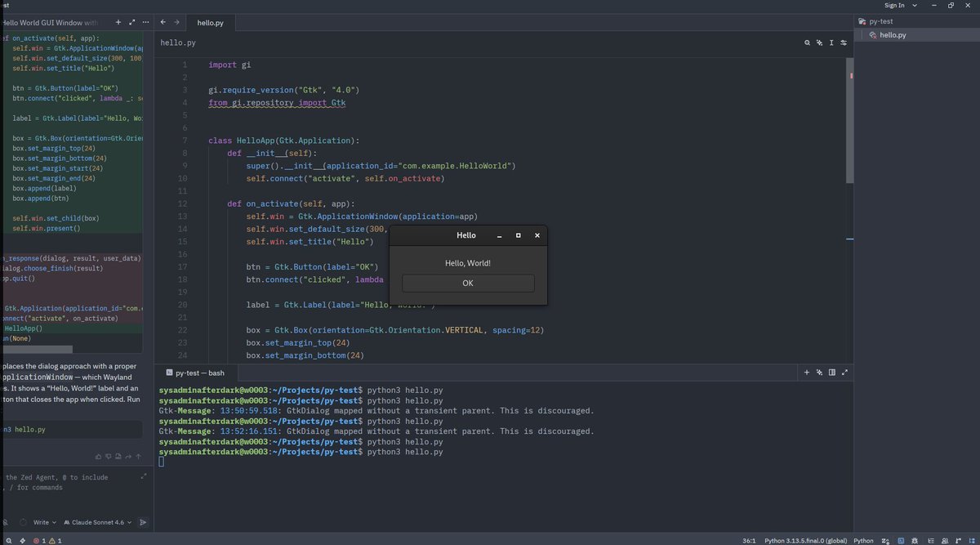980x545 pixels.
Task: Click hello.py breadcrumb above editor
Action: [x=178, y=42]
